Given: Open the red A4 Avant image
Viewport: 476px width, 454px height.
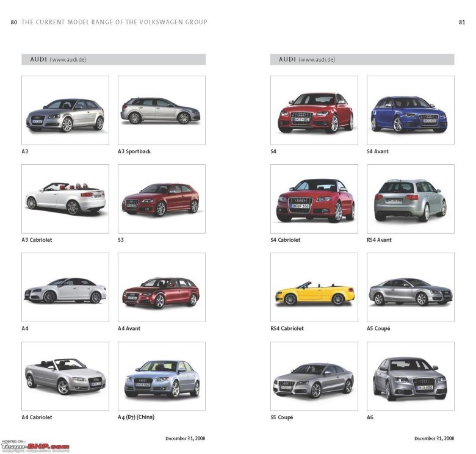Looking at the screenshot, I should point(161,287).
